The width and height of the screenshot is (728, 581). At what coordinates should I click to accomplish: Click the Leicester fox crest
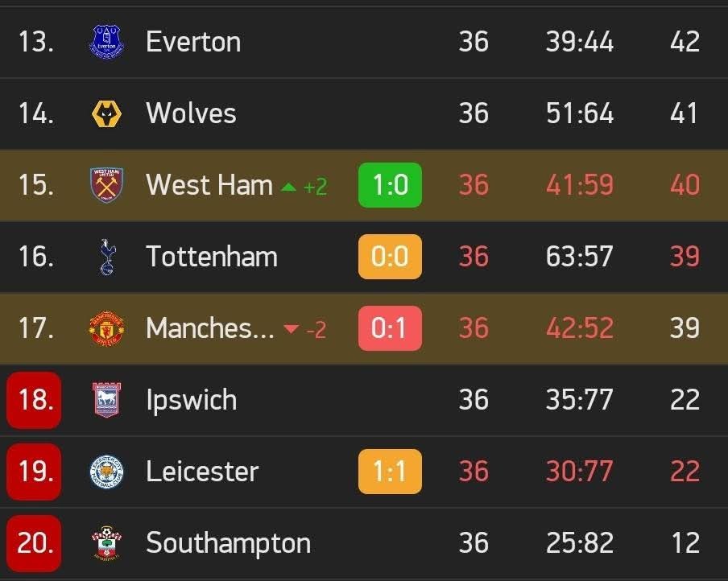click(x=106, y=472)
